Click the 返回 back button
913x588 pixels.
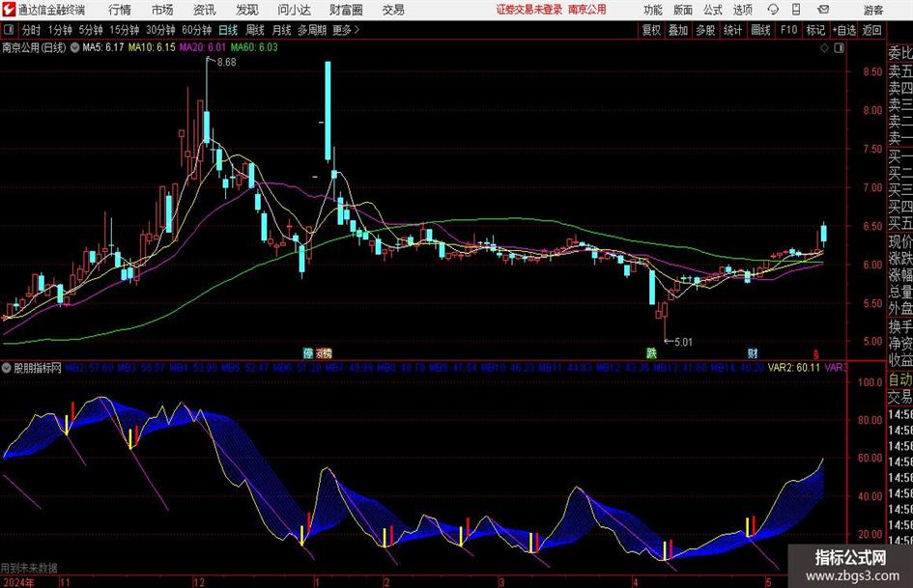click(x=871, y=30)
